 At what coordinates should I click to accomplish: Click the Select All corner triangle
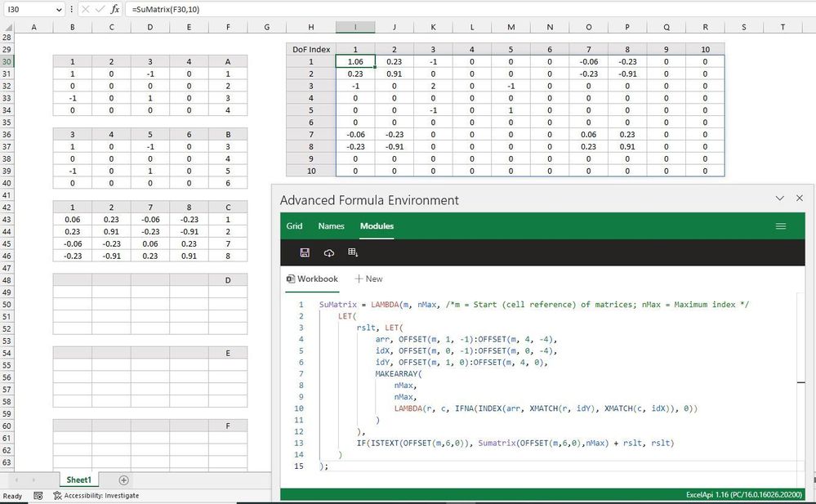click(8, 27)
